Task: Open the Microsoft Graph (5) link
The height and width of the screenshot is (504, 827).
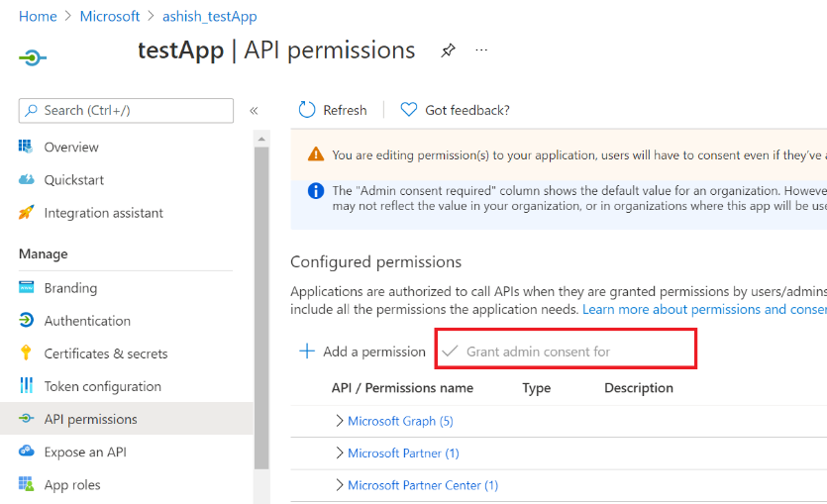Action: click(400, 421)
